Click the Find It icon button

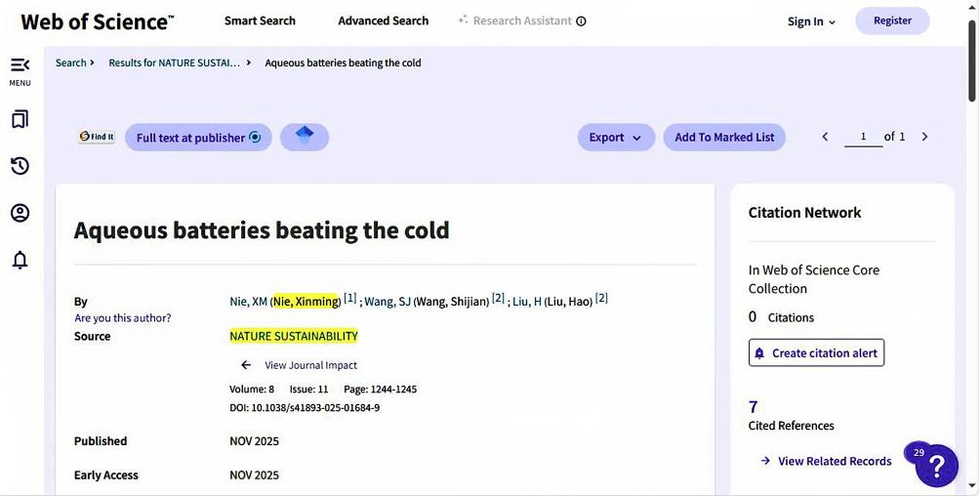[97, 138]
